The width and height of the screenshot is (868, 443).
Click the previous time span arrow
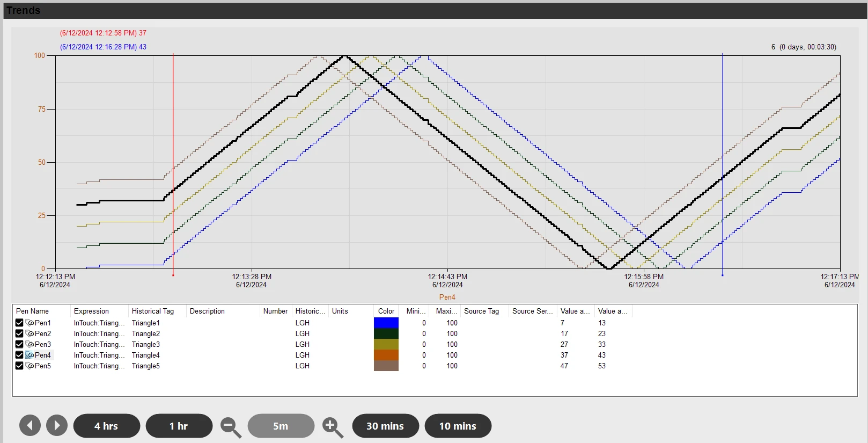pyautogui.click(x=30, y=426)
